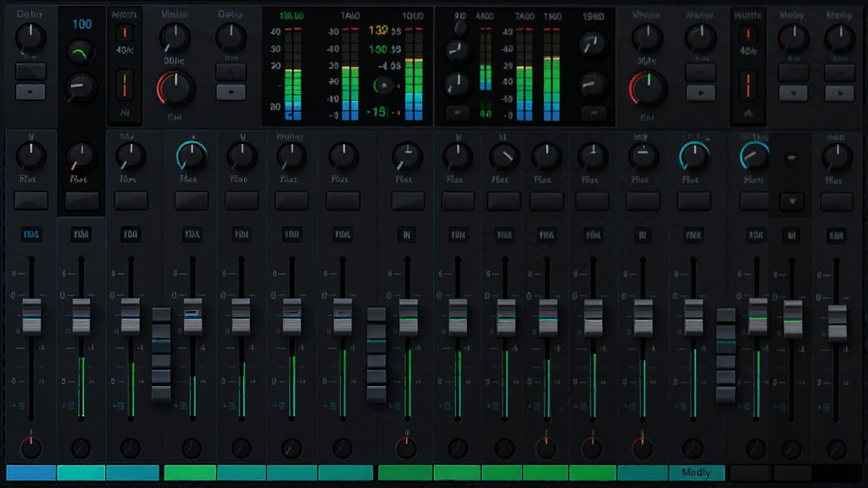This screenshot has width=868, height=488.
Task: Toggle the lit blue button on the leftmost channel
Action: (x=31, y=234)
